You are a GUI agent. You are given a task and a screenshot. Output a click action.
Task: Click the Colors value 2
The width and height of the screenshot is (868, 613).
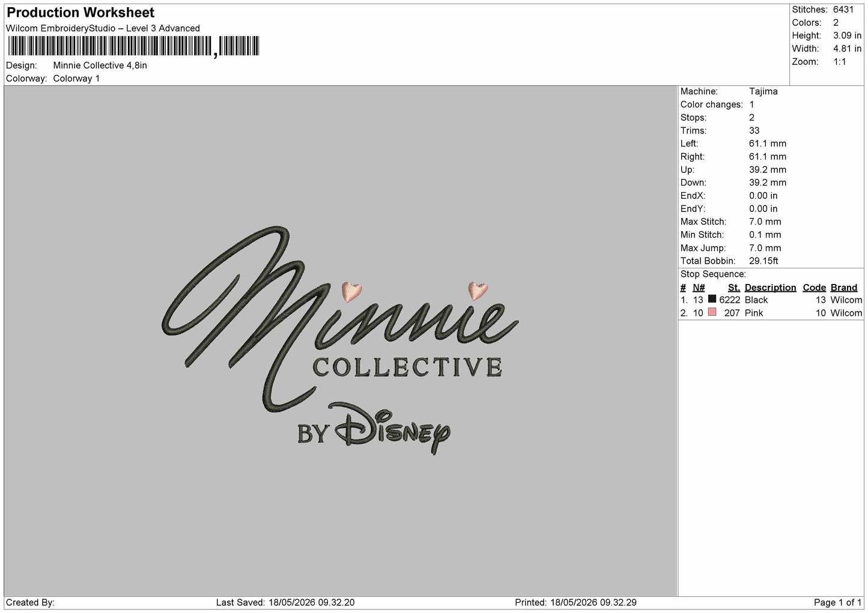coord(836,23)
